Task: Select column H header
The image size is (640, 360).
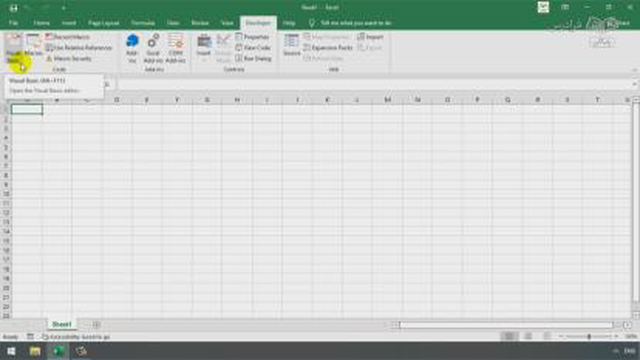Action: pyautogui.click(x=237, y=100)
